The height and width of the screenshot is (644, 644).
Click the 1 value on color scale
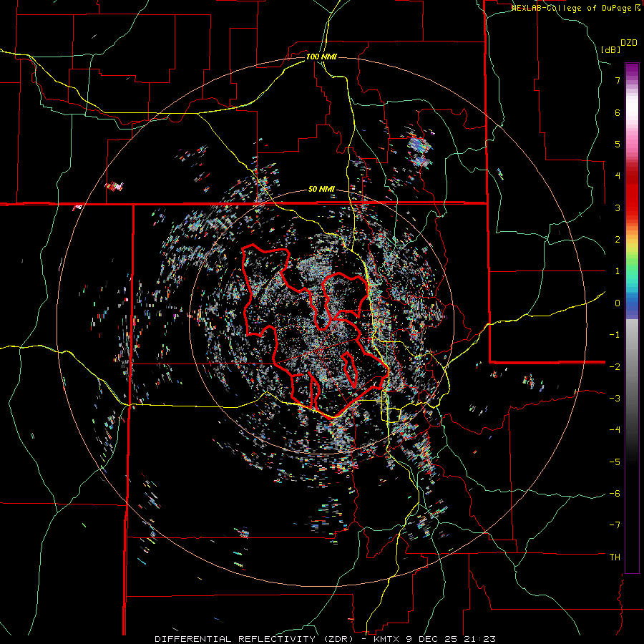click(x=618, y=271)
